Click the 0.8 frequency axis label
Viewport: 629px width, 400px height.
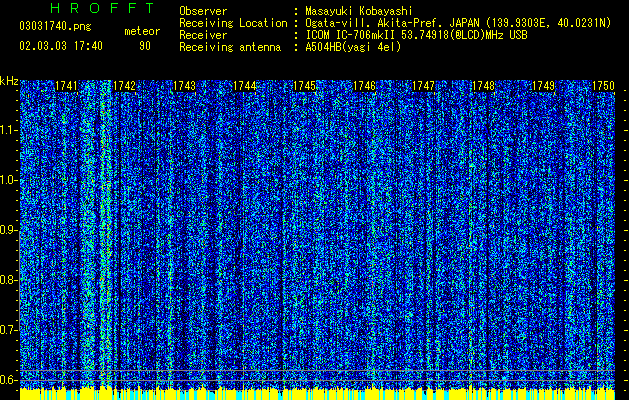(9, 280)
